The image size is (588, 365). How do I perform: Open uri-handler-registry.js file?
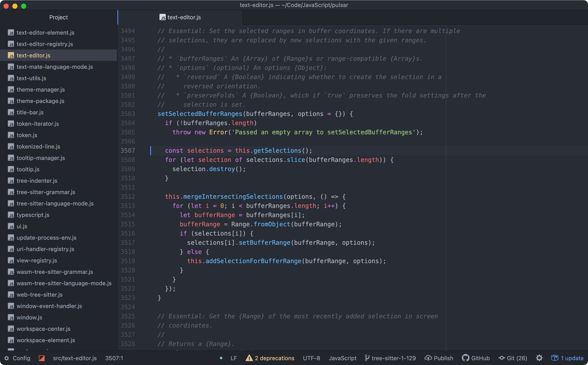tap(45, 249)
